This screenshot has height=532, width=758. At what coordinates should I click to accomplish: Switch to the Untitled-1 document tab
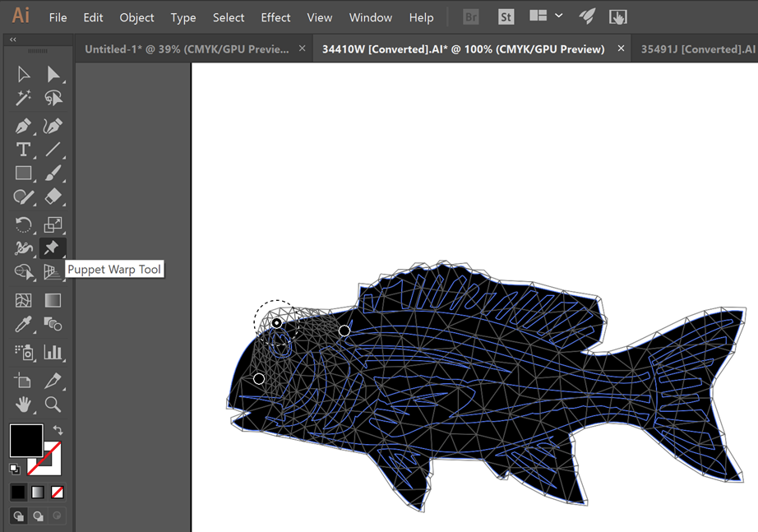click(x=187, y=49)
